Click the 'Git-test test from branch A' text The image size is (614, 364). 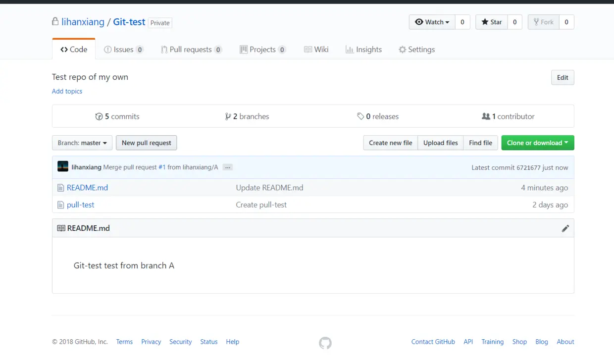click(x=124, y=265)
